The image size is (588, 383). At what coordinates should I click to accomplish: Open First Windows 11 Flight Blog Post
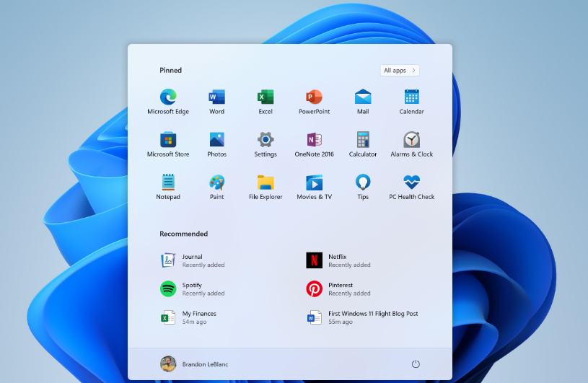pos(362,317)
